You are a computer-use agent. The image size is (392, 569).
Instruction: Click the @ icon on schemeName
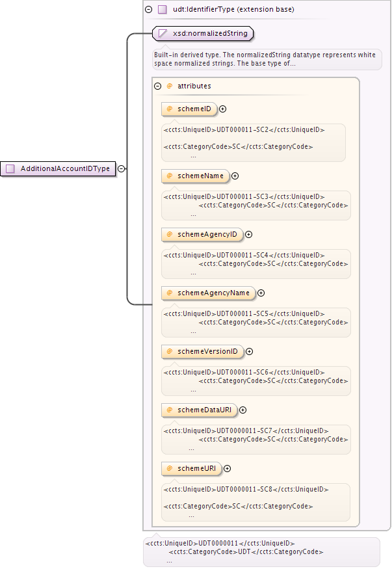(170, 176)
